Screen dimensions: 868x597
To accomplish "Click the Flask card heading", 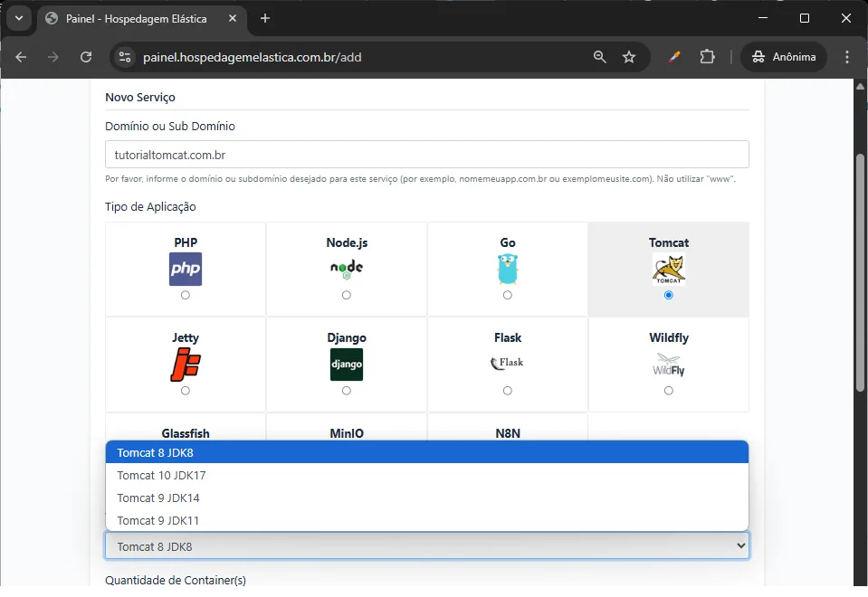I will [x=508, y=337].
